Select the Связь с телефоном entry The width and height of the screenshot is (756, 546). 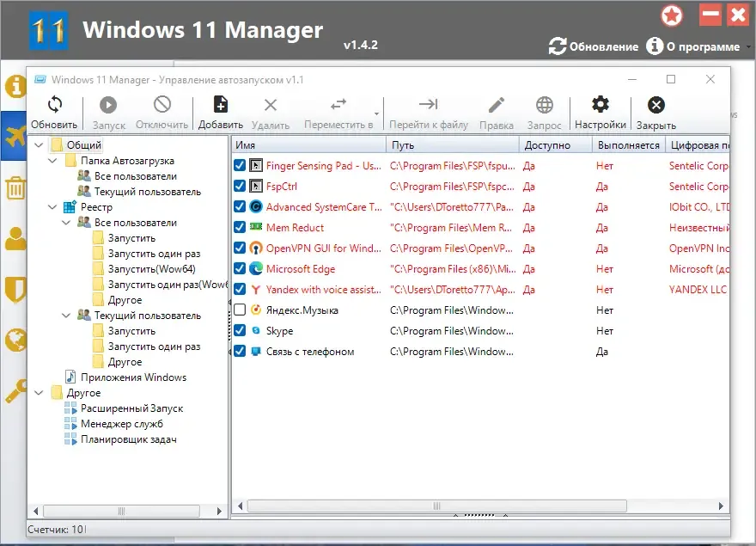tap(310, 352)
